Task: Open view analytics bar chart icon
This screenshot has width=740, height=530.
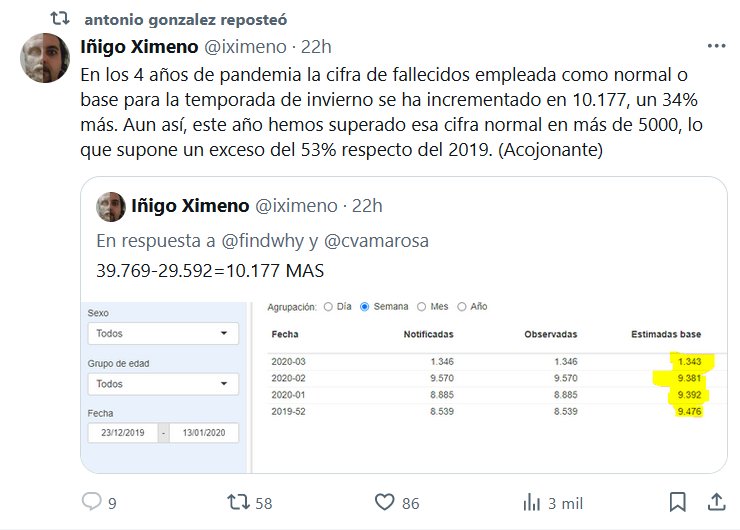Action: point(532,502)
